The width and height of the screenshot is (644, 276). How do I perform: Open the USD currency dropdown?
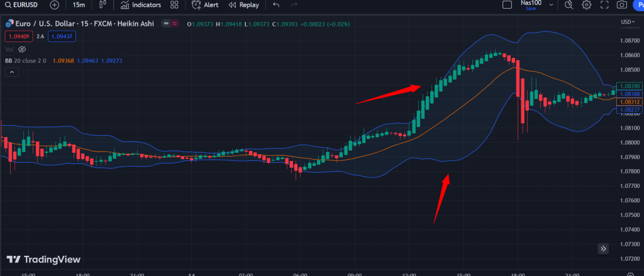(627, 22)
